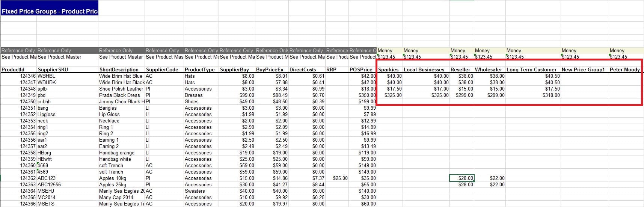Viewport: 644px width, 207px height.
Task: Select the Apples 10kg description cell
Action: point(121,178)
